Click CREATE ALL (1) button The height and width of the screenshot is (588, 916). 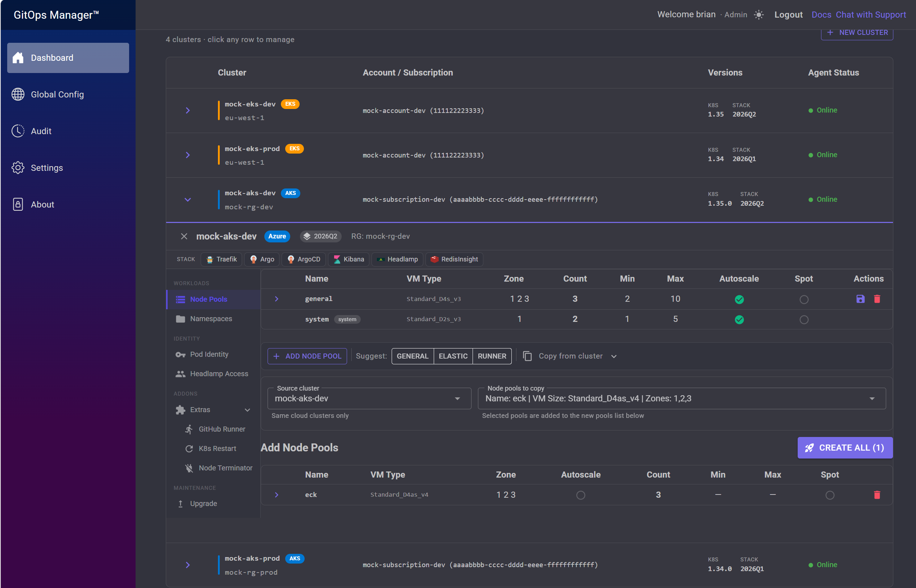coord(845,447)
